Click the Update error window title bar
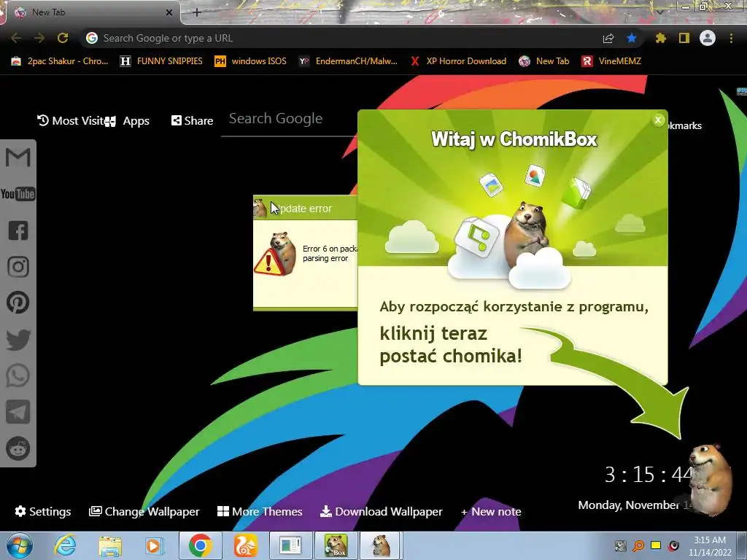The width and height of the screenshot is (747, 560). (306, 208)
